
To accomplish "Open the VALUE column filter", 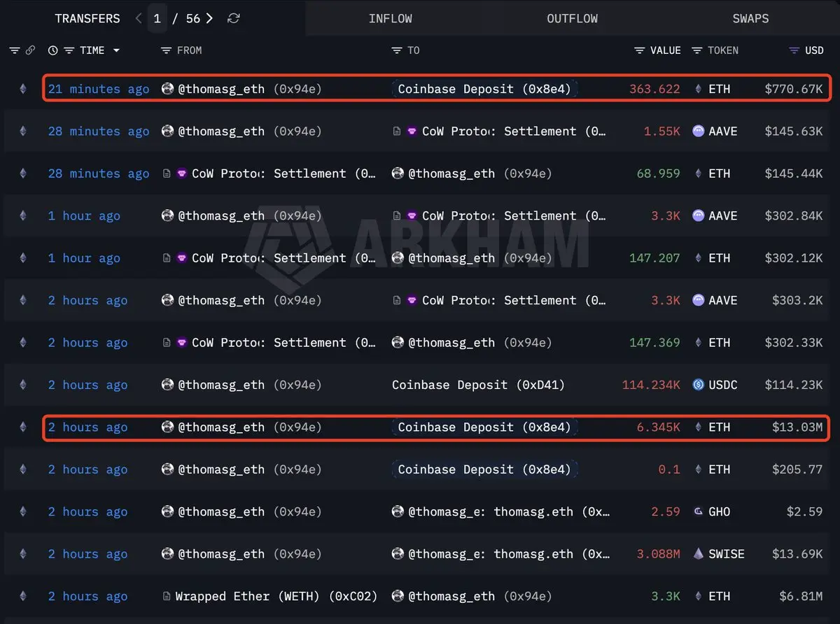I will click(x=640, y=50).
